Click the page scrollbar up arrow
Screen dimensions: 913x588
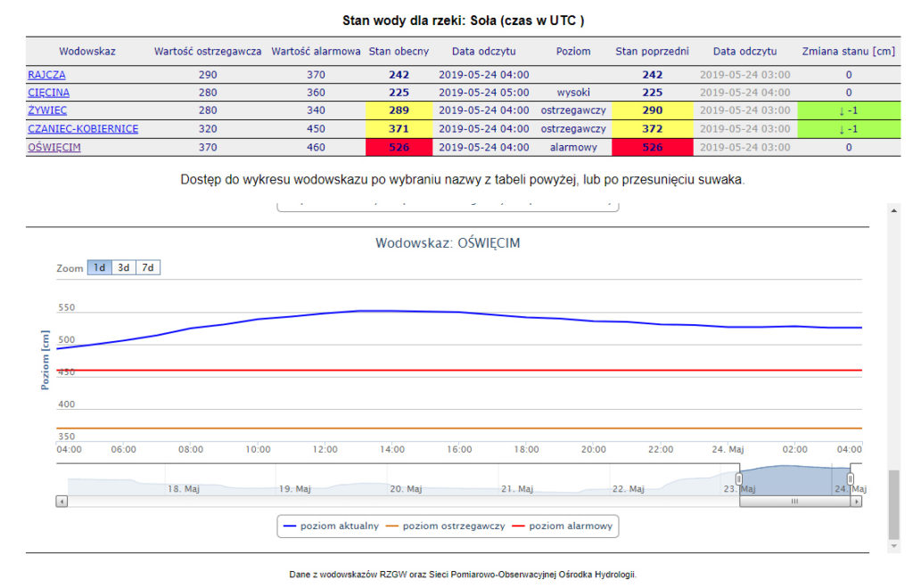click(x=893, y=210)
